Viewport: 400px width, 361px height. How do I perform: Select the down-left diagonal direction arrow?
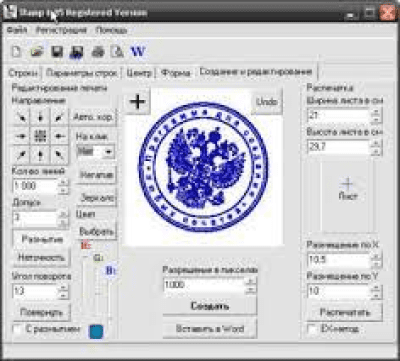(60, 117)
